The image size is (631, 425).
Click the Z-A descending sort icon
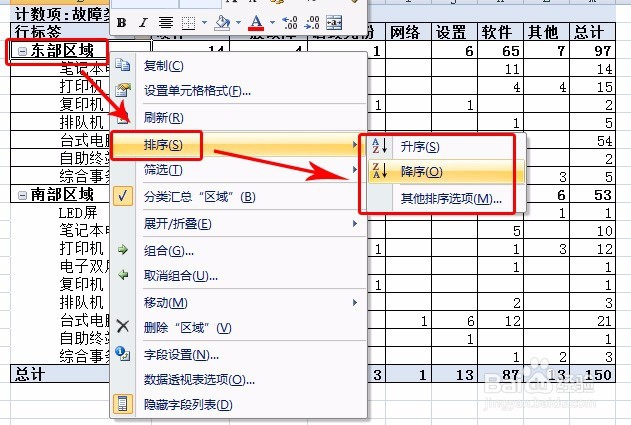(379, 171)
